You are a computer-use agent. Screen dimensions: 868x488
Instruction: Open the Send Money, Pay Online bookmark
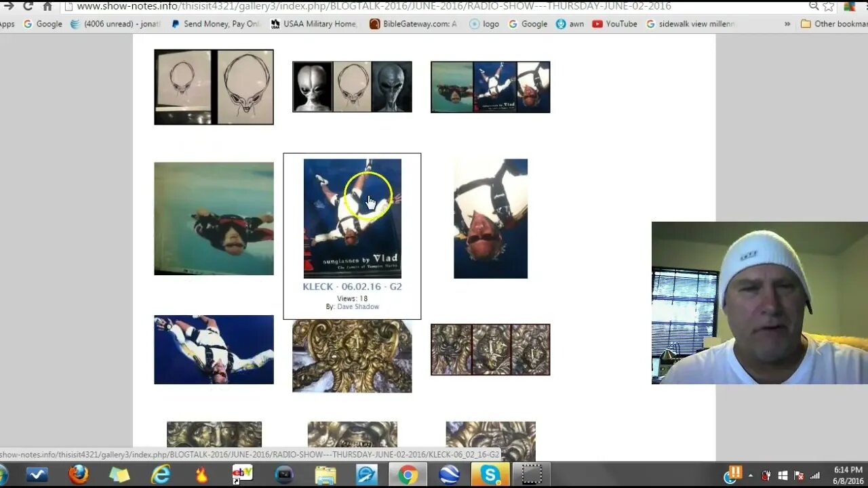click(216, 24)
